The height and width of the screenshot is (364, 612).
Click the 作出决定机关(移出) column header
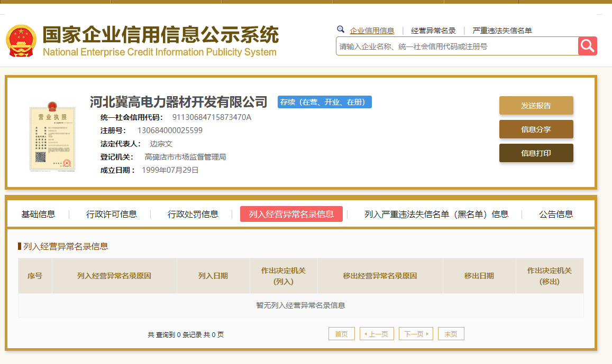pyautogui.click(x=550, y=276)
